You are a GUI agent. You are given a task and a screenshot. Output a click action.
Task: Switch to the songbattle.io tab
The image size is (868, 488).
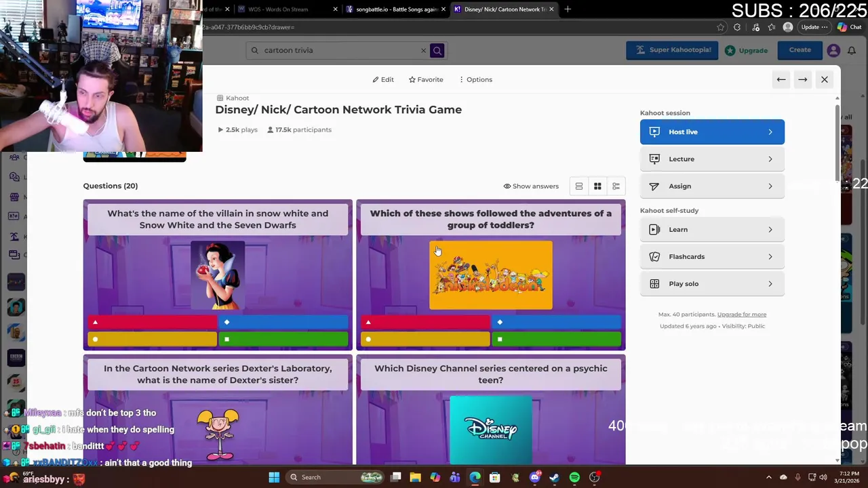coord(395,9)
